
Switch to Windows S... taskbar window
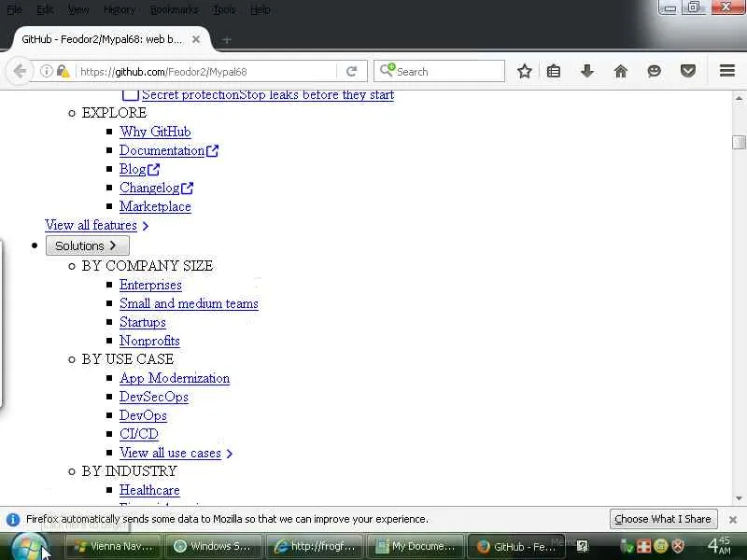click(213, 547)
